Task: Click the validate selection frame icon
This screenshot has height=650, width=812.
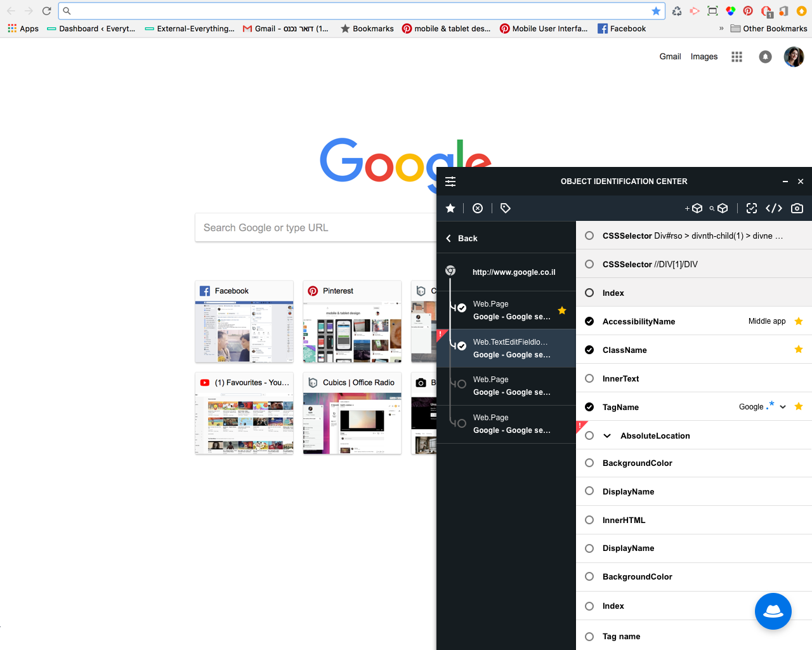Action: (752, 208)
